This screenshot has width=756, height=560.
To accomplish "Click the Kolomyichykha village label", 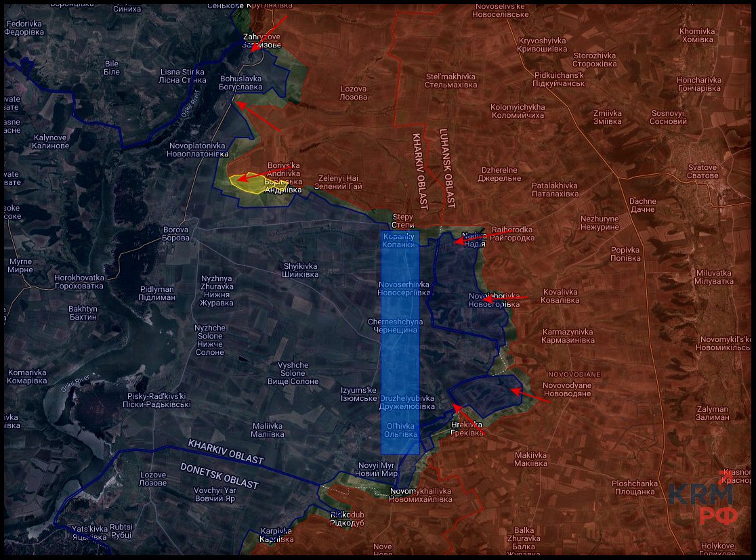I will (x=518, y=111).
